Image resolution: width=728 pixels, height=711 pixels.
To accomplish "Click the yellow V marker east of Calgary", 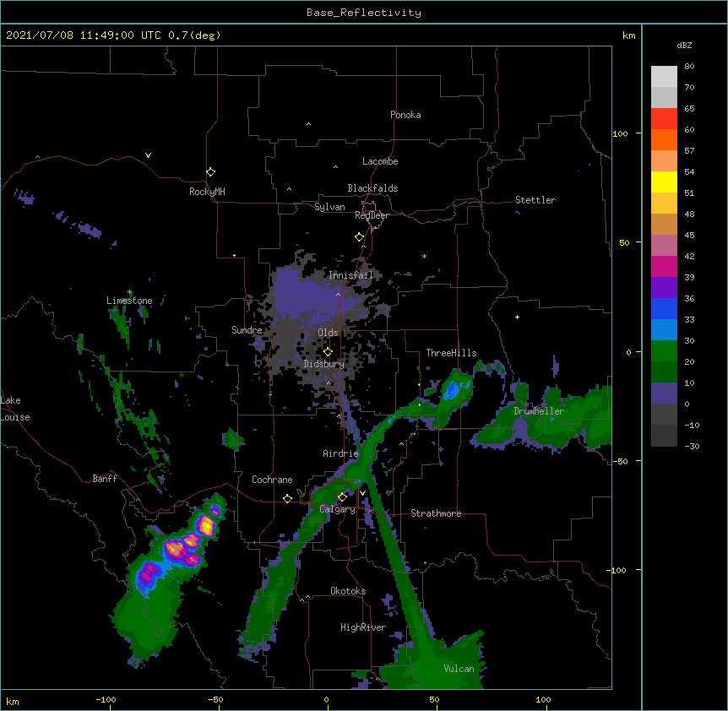I will click(362, 493).
